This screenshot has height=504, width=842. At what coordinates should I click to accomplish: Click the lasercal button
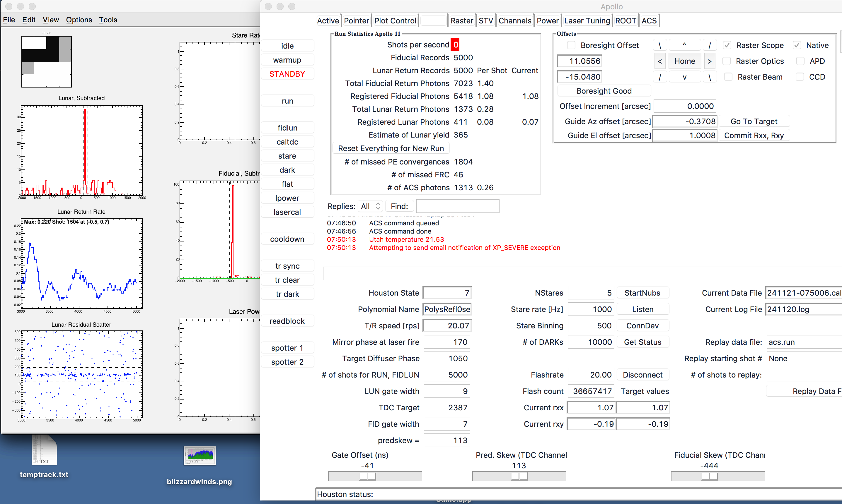pyautogui.click(x=287, y=212)
